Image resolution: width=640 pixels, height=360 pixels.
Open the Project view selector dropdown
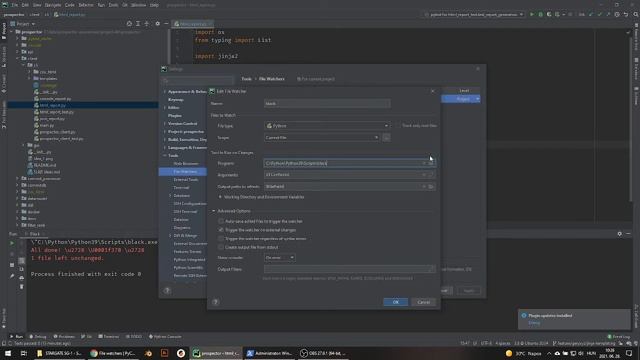(23, 24)
